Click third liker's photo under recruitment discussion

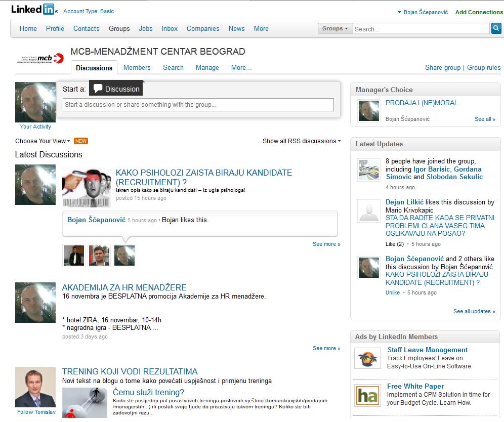124,256
